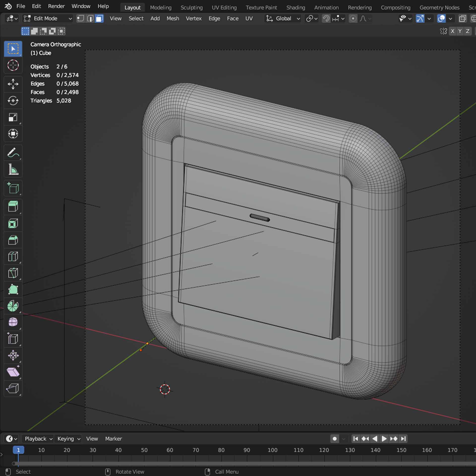Toggle X axis mirror option
Viewport: 476px width, 476px height.
coord(452,31)
